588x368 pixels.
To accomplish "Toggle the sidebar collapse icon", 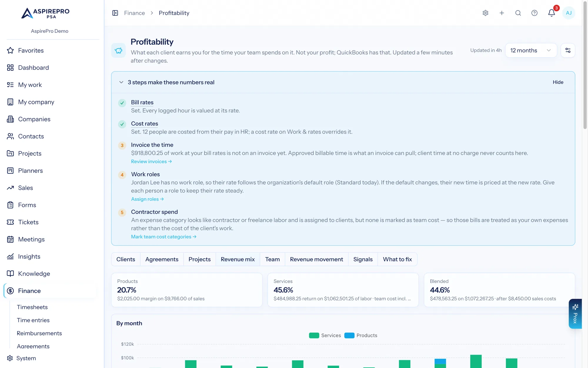I will pyautogui.click(x=115, y=13).
